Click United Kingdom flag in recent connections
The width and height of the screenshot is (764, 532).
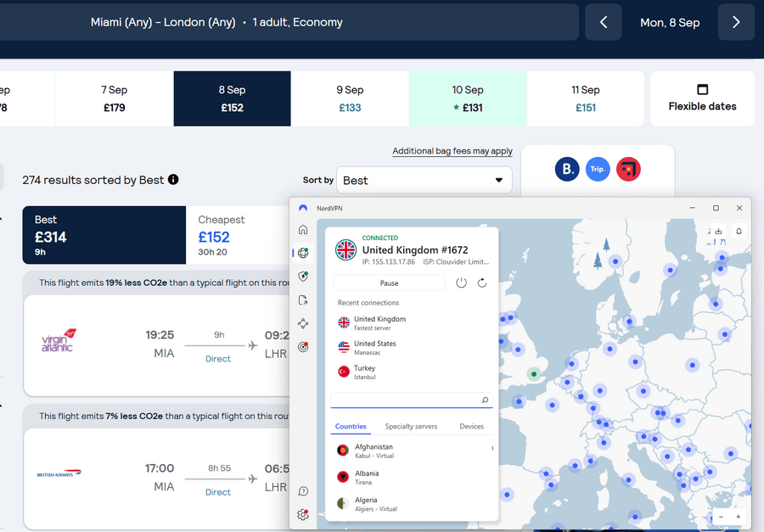(344, 322)
